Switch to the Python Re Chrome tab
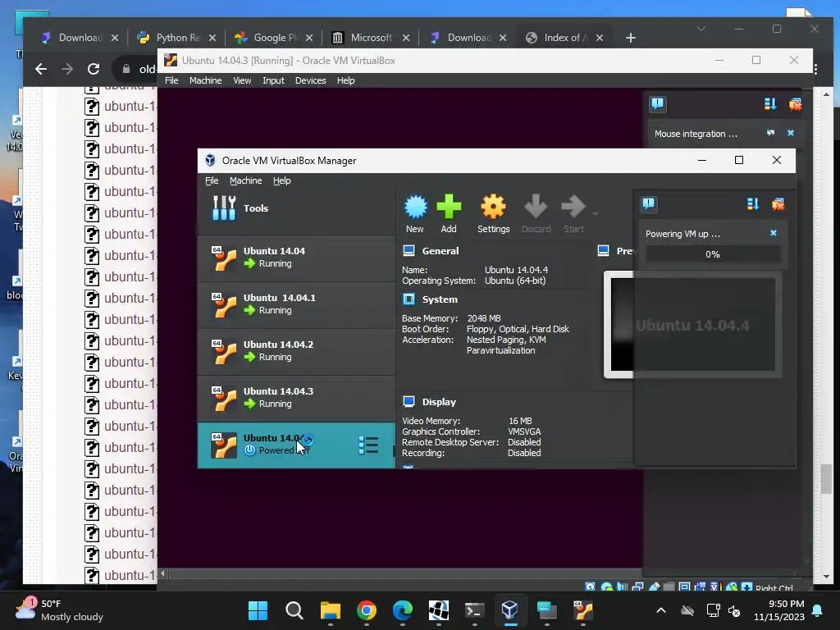The width and height of the screenshot is (840, 630). tap(178, 38)
